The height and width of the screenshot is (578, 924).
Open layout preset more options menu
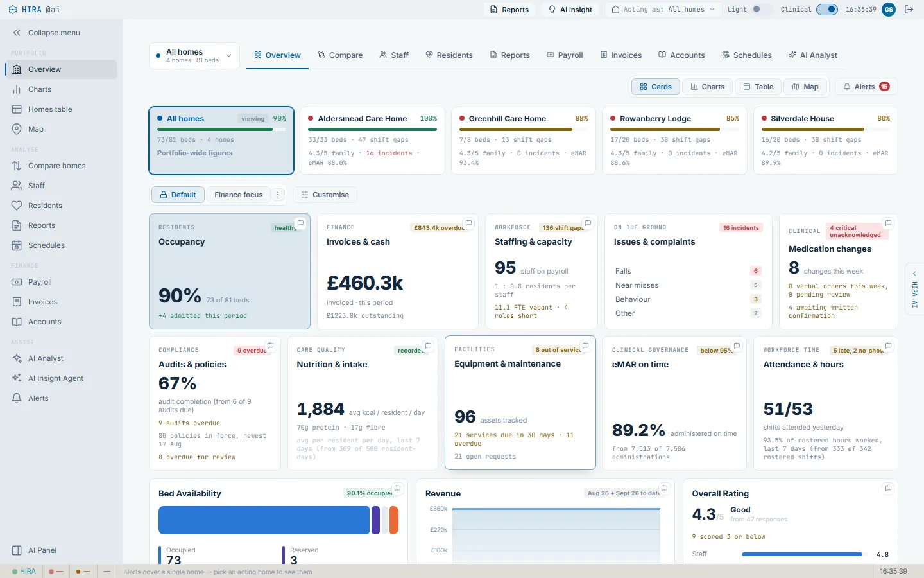pos(278,195)
